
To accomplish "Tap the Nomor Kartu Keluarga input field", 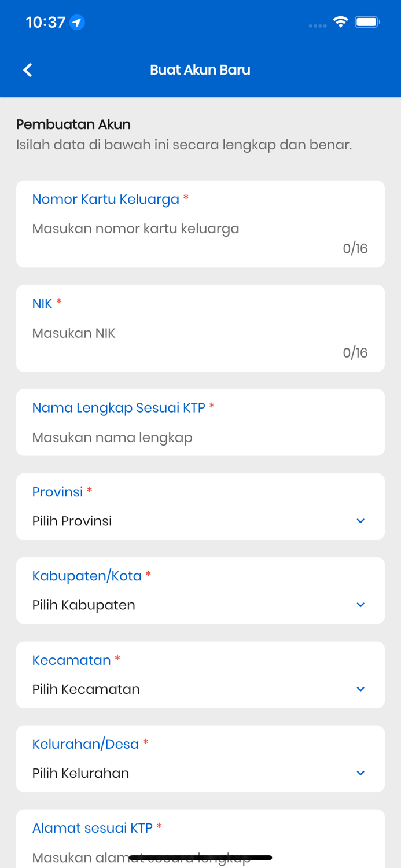I will [200, 228].
